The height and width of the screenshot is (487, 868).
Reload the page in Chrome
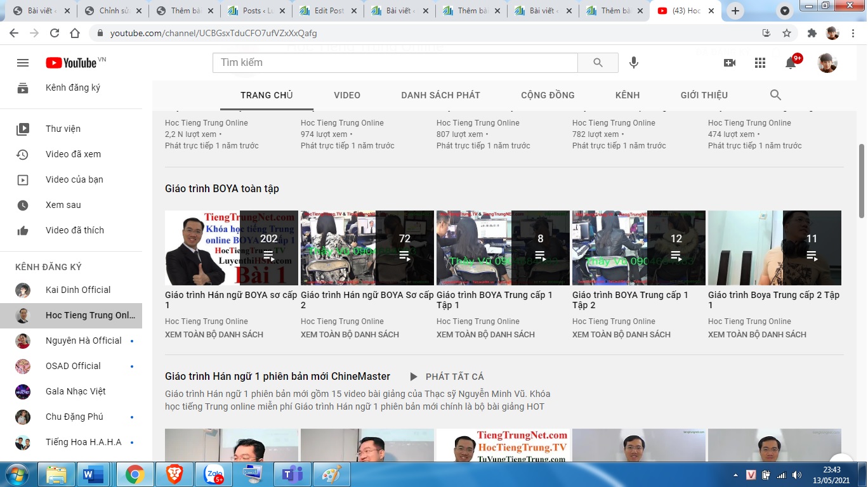(55, 33)
